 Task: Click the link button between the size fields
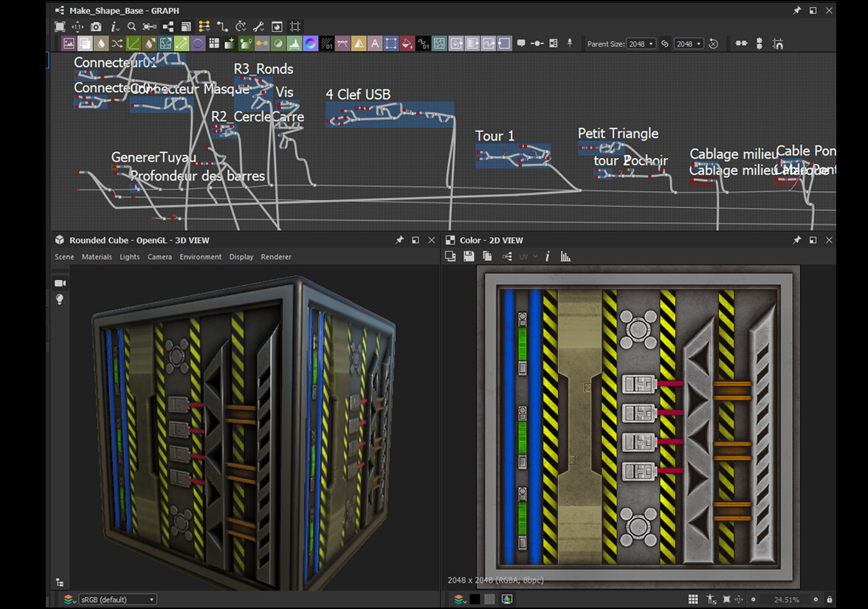tap(666, 44)
